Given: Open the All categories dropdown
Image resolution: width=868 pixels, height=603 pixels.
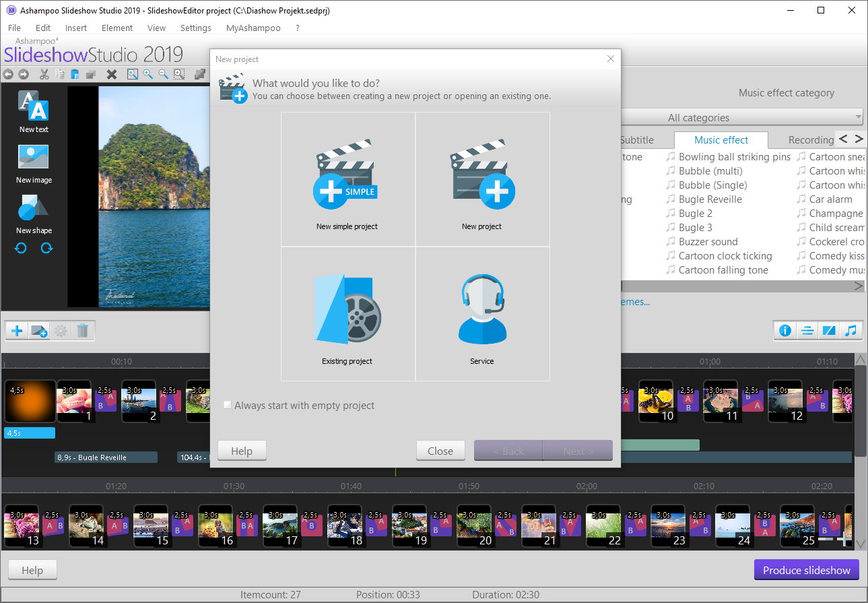Looking at the screenshot, I should (741, 117).
